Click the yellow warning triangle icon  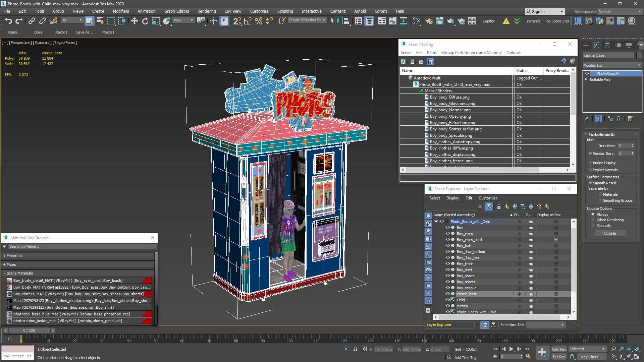click(506, 21)
